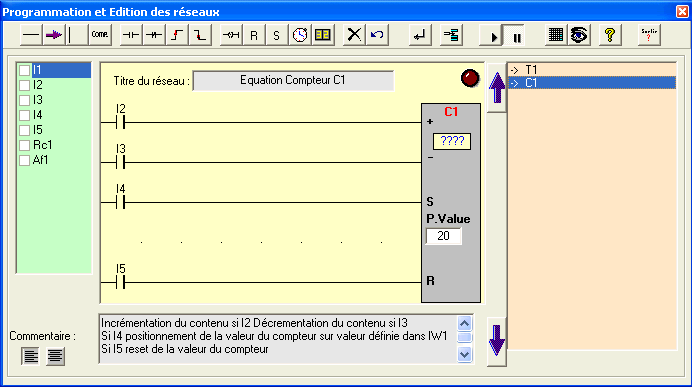Check the I3 checkbox

coord(25,100)
